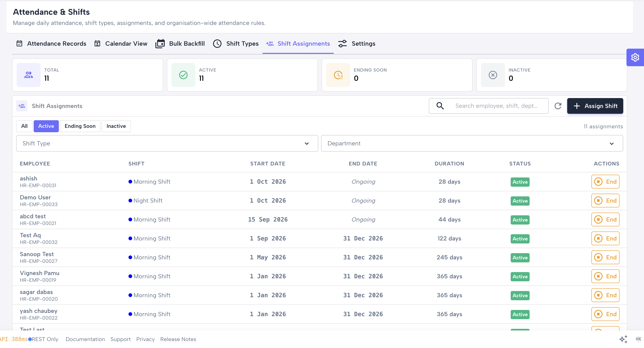
Task: Open the Shift Types tab
Action: click(x=236, y=44)
